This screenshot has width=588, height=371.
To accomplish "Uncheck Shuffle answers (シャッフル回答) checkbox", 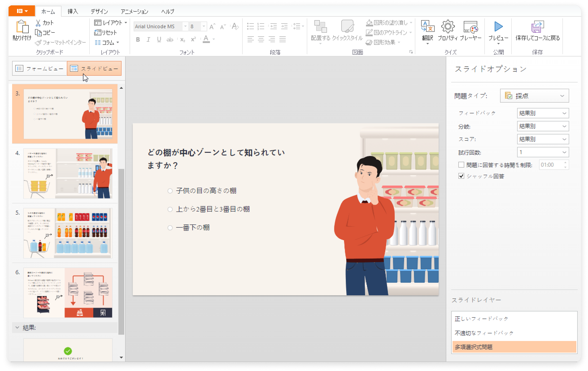I will point(461,176).
